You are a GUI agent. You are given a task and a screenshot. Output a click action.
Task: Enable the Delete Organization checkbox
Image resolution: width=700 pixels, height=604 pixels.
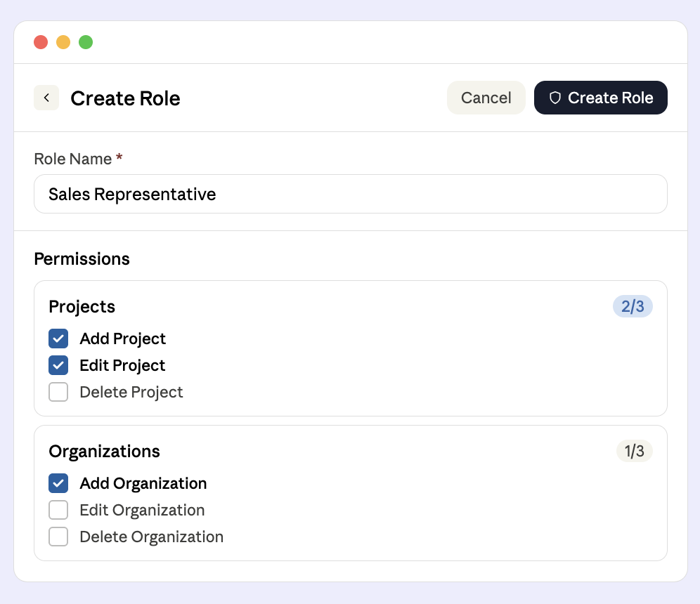point(58,537)
